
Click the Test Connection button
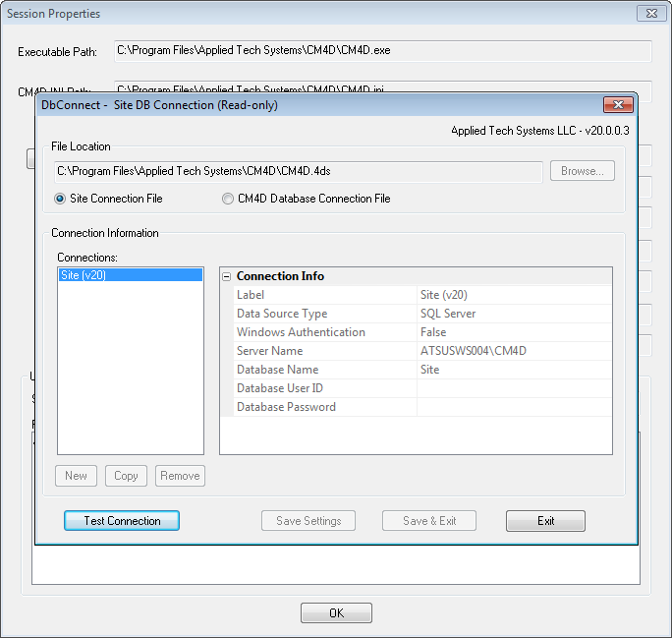122,520
